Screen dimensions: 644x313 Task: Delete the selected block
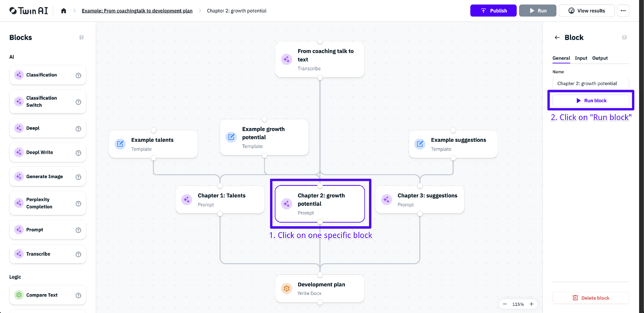point(591,298)
